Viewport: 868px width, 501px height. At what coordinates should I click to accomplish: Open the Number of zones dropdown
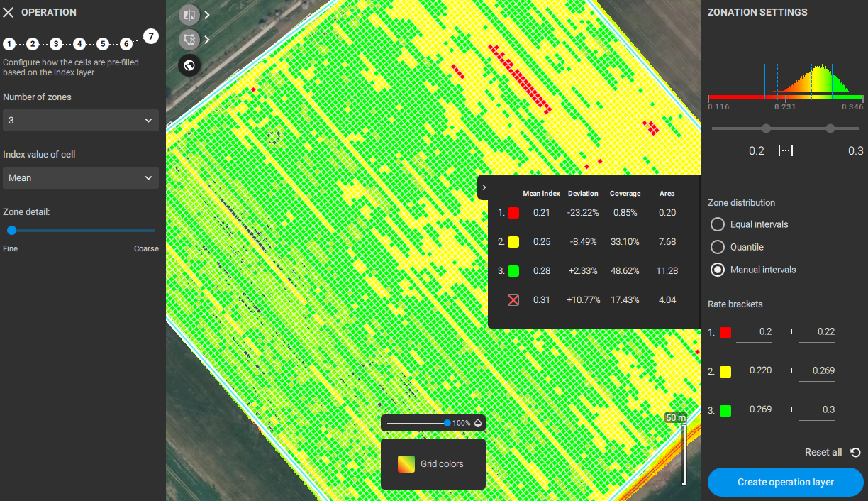(80, 120)
